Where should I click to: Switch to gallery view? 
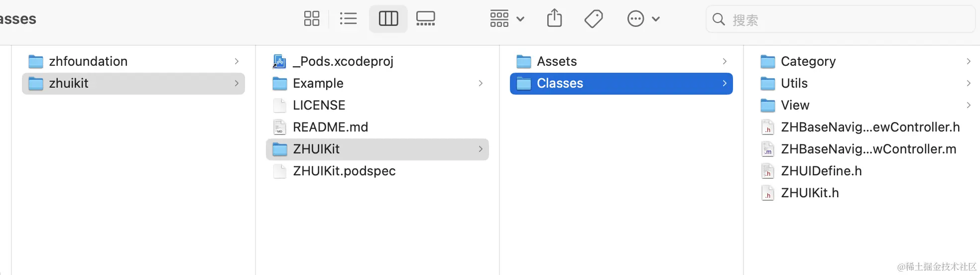425,19
